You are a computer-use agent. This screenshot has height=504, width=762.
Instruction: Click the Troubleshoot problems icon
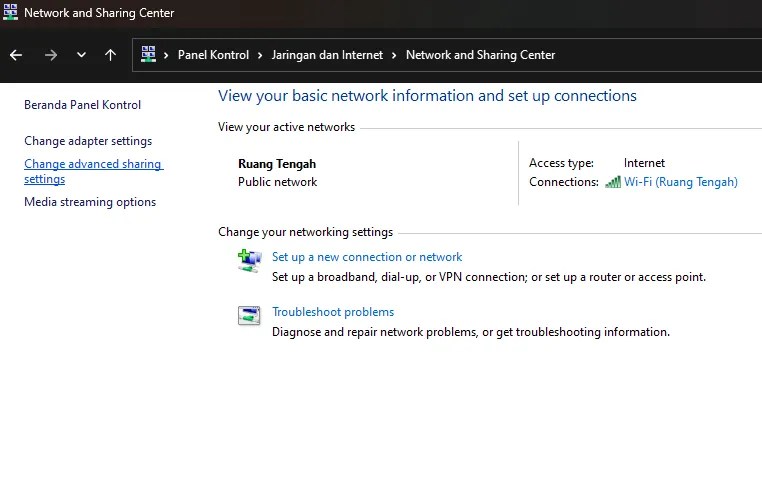pyautogui.click(x=249, y=316)
